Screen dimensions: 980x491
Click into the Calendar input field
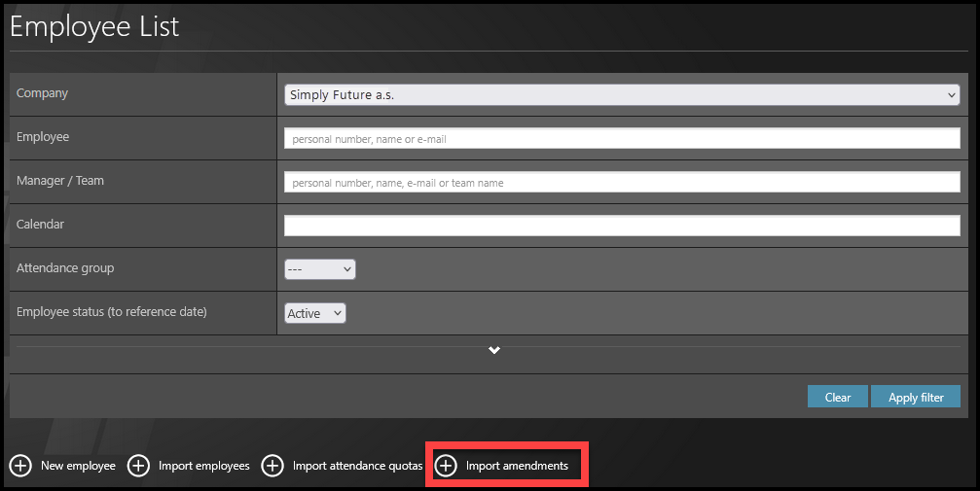pos(622,226)
